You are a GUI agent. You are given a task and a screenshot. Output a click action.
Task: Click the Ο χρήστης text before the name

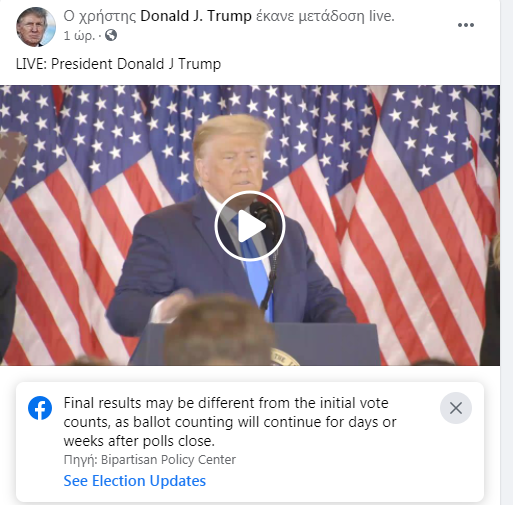[x=100, y=16]
